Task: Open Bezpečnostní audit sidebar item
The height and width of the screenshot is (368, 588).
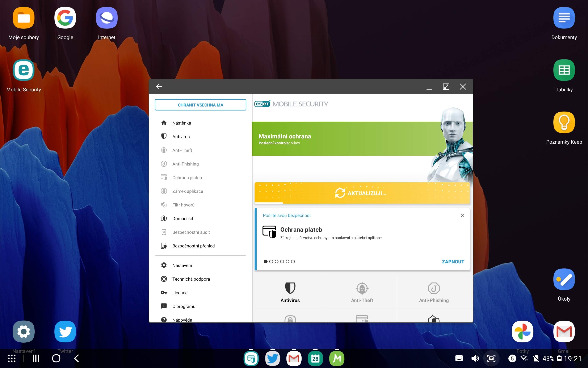Action: (x=201, y=232)
